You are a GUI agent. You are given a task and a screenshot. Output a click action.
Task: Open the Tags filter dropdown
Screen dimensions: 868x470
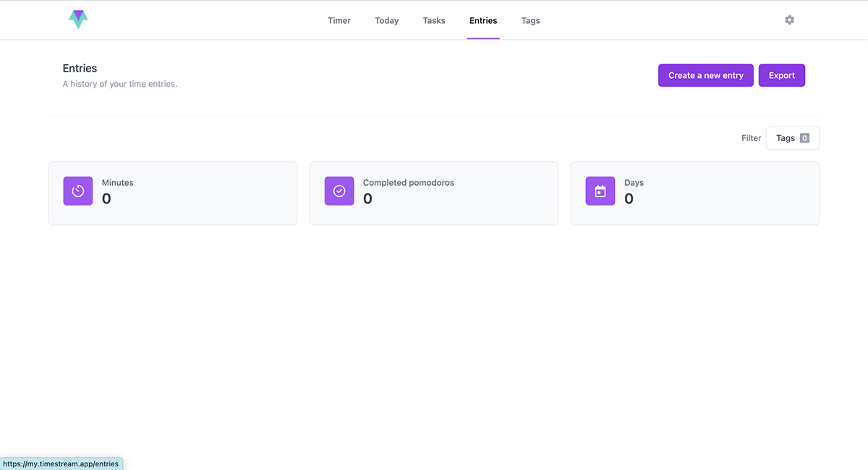(x=792, y=137)
